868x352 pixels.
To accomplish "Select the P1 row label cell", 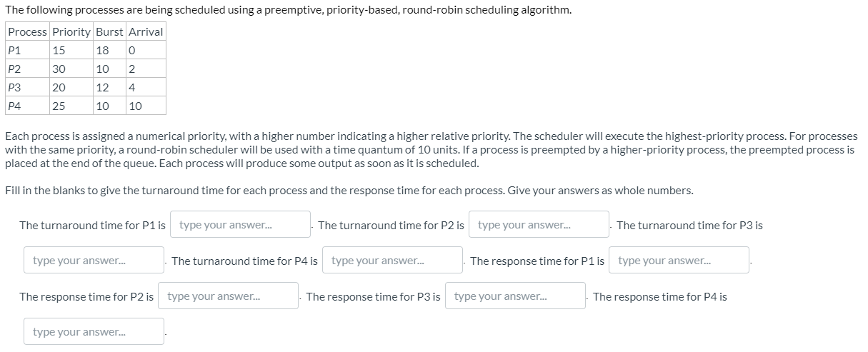I will click(28, 50).
